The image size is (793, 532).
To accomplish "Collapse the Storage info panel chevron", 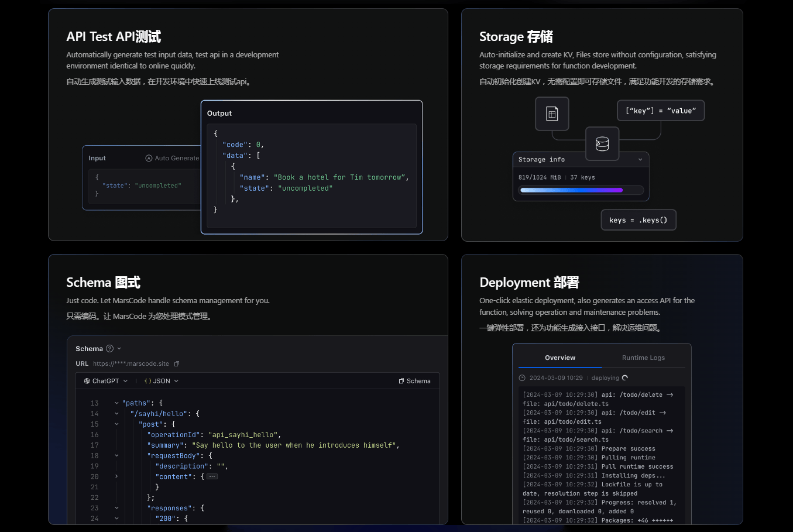I will [x=640, y=160].
